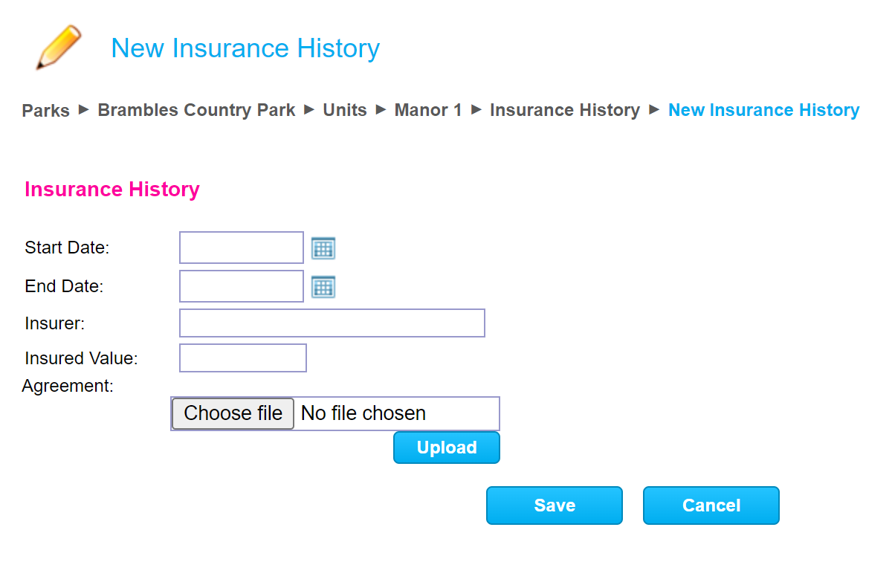This screenshot has height=588, width=892.
Task: Navigate to Units breadcrumb
Action: click(345, 110)
